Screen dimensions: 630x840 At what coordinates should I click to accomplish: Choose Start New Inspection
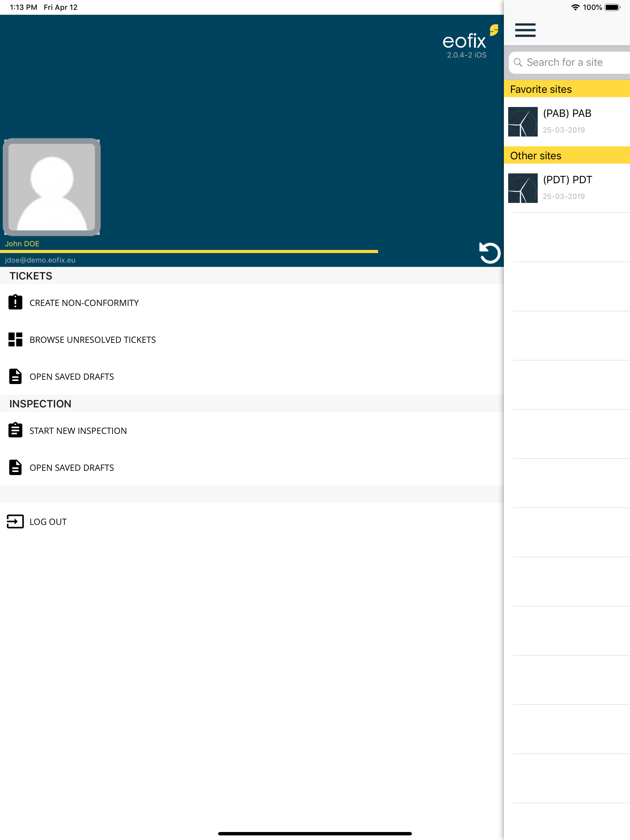pos(252,431)
